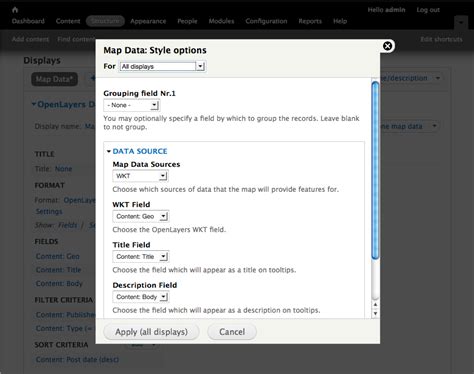Open the Configuration menu item

tap(266, 21)
